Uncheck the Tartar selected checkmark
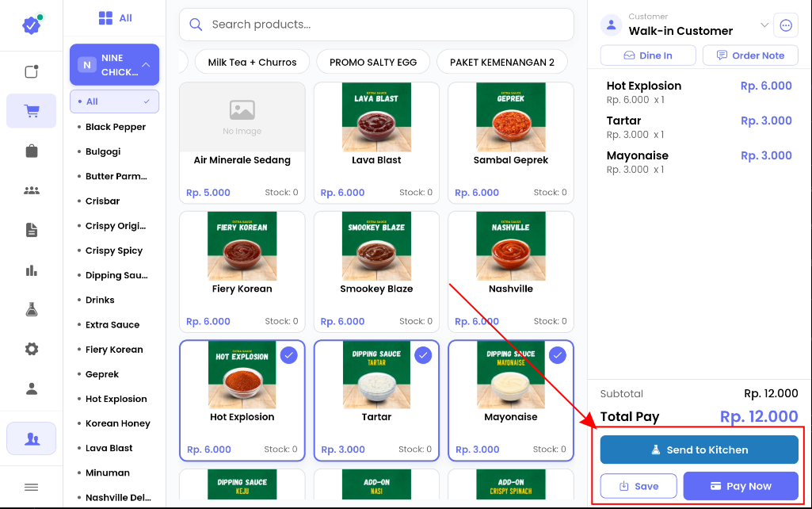The height and width of the screenshot is (509, 812). click(x=423, y=355)
